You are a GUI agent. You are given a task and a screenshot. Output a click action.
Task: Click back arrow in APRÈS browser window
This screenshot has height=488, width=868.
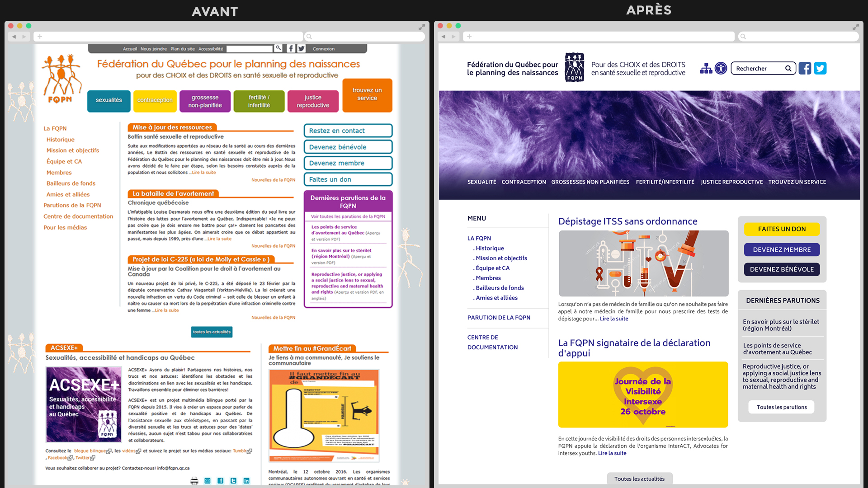click(443, 37)
